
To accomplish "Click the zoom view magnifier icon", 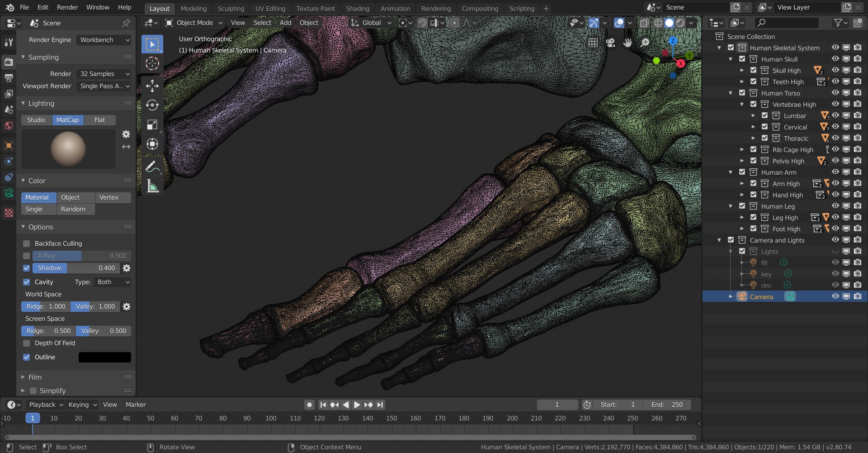I will pyautogui.click(x=645, y=43).
